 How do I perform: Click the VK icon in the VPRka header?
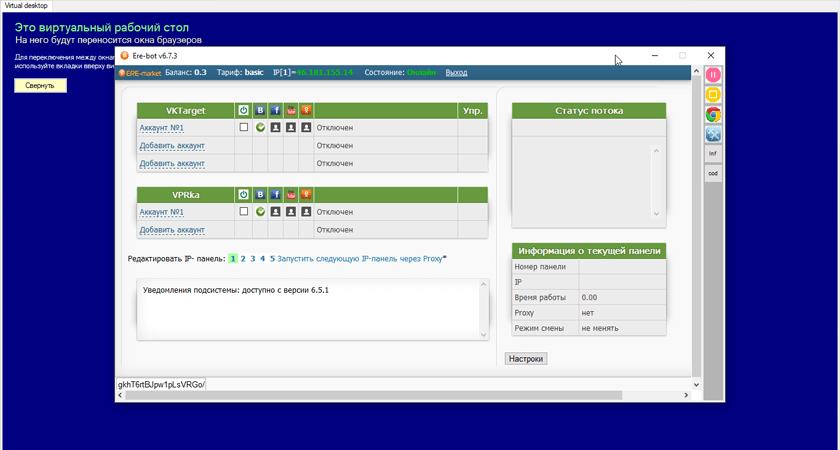(260, 194)
